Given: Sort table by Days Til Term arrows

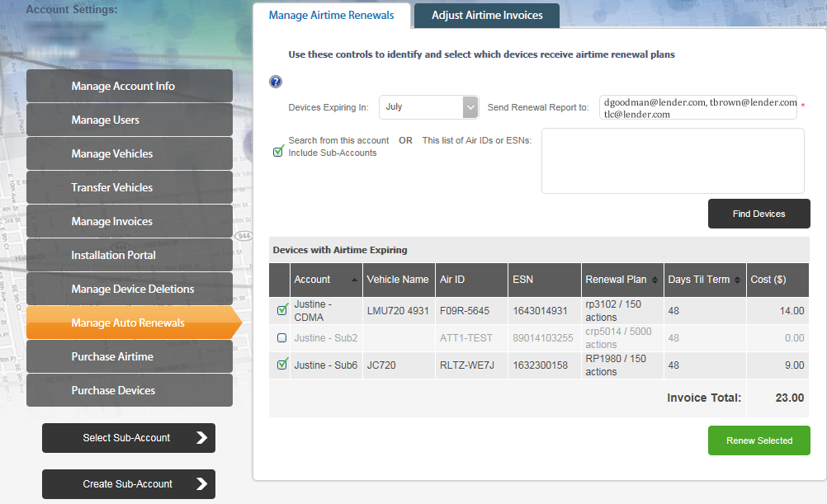Looking at the screenshot, I should (737, 280).
